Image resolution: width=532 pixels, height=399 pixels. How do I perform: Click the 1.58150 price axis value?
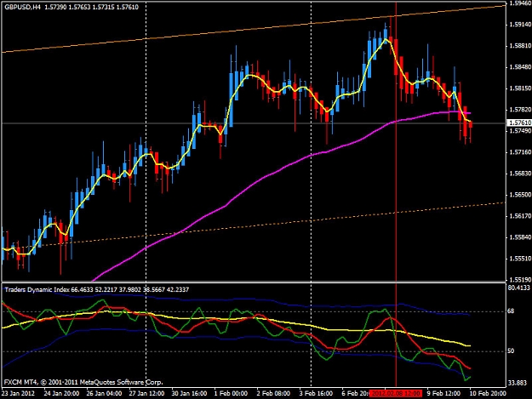coord(519,88)
